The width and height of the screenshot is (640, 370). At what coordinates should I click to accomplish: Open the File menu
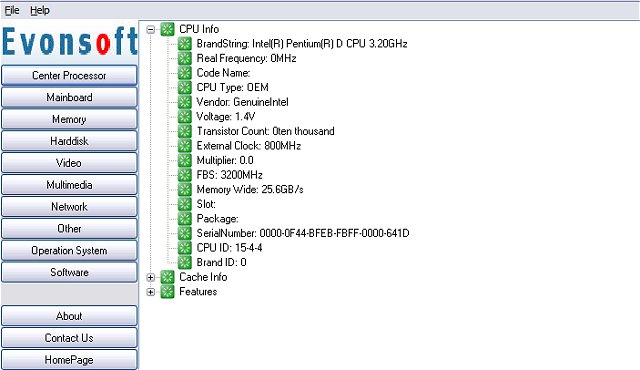tap(12, 10)
